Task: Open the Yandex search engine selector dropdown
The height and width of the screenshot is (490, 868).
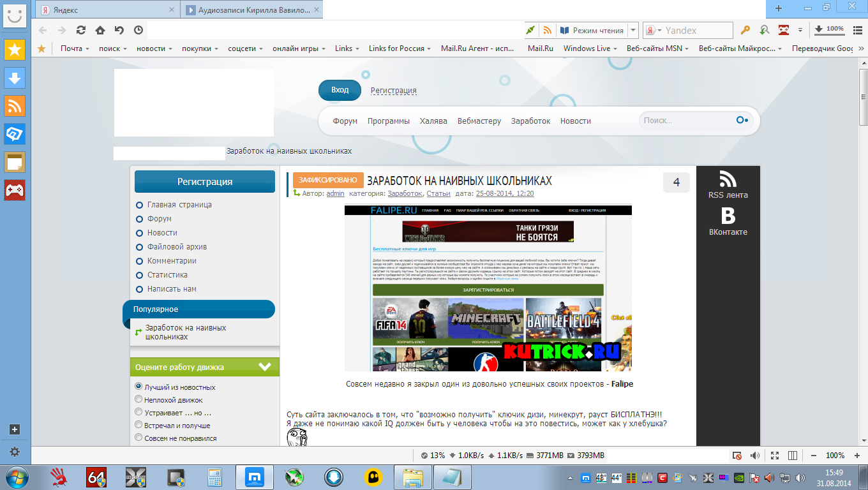Action: [x=654, y=30]
